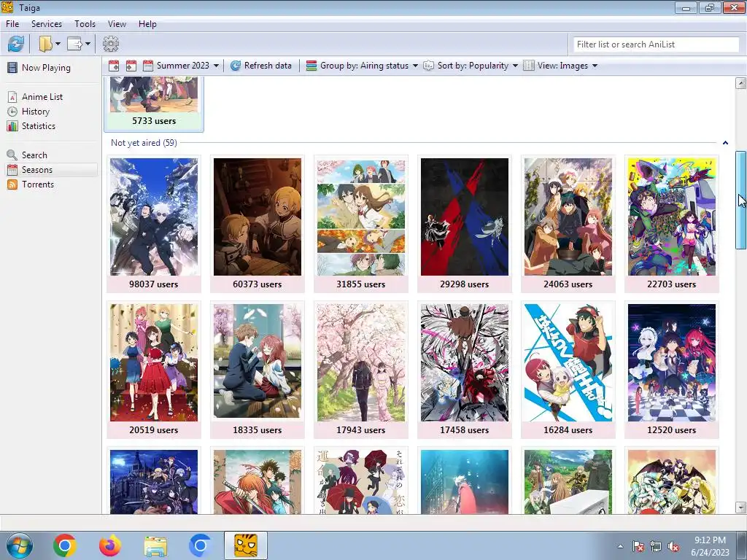Viewport: 747px width, 560px height.
Task: Click the network tray icon
Action: (x=656, y=546)
